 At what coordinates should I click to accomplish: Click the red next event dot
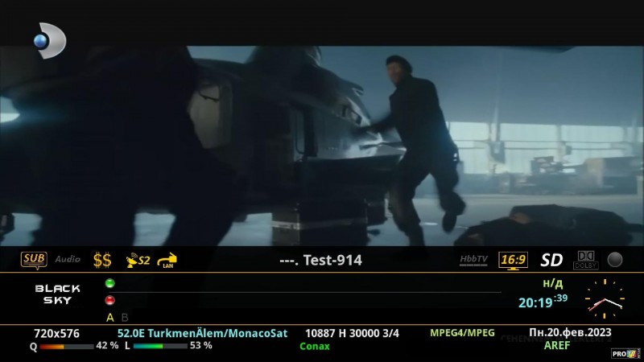[109, 300]
